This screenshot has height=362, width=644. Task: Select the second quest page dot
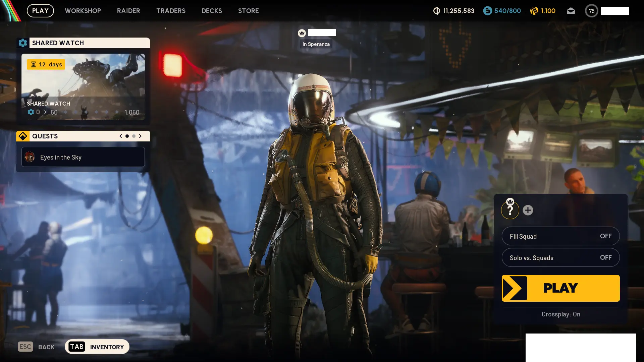(x=134, y=136)
